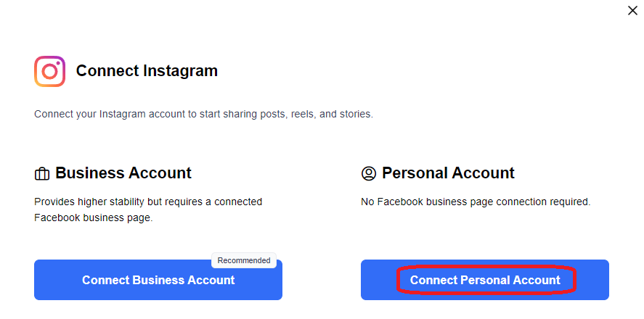644x319 pixels.
Task: Close the Connect Instagram dialog
Action: coord(632,10)
